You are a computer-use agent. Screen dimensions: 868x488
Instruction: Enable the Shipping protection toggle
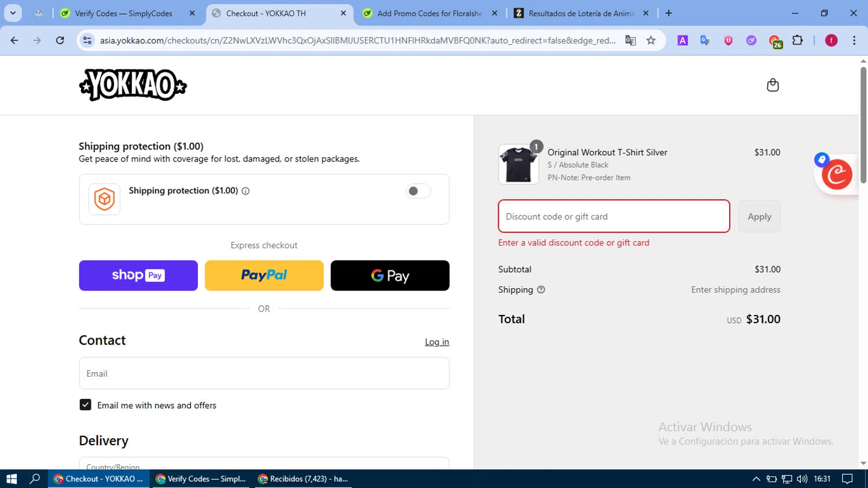pos(418,191)
